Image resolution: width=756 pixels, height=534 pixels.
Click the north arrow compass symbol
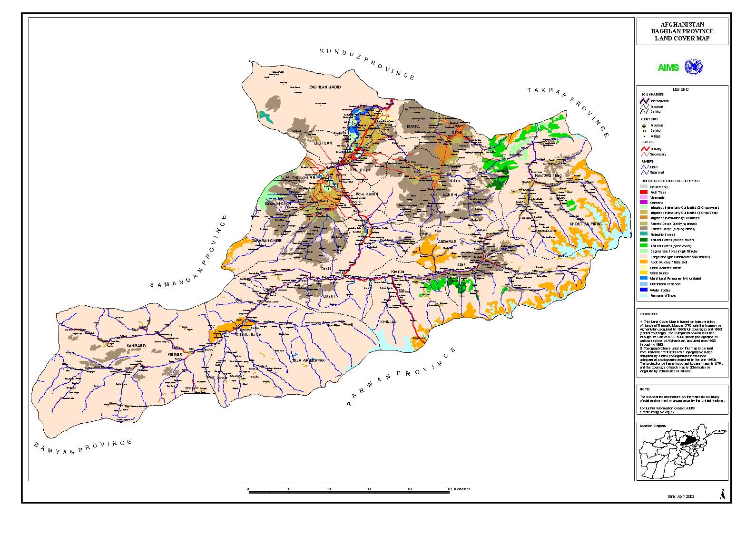click(722, 494)
